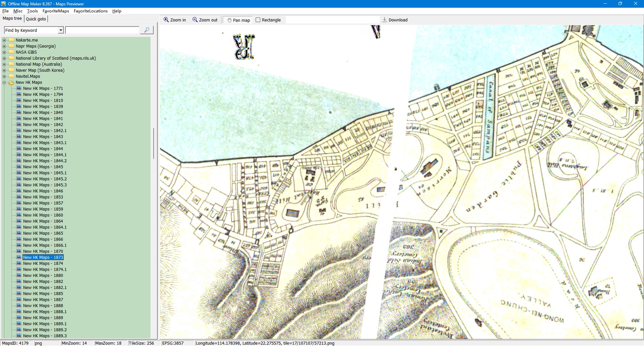
Task: Open the FavoriteMaps menu
Action: click(56, 11)
